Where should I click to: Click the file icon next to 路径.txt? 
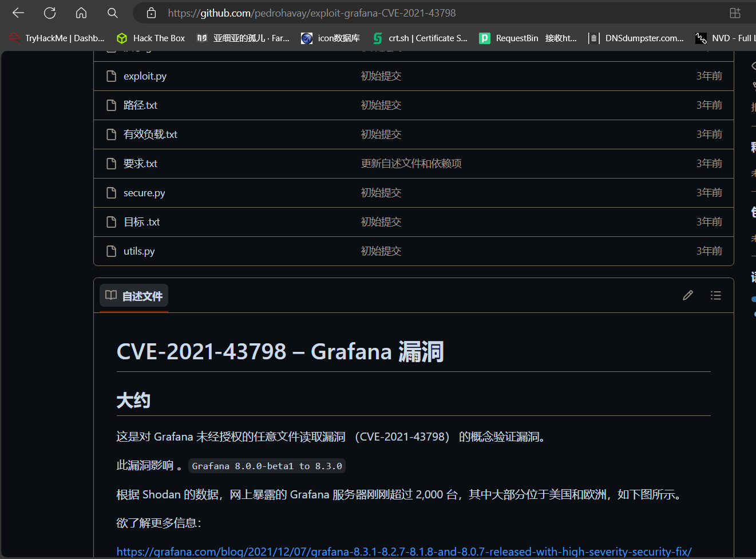112,105
